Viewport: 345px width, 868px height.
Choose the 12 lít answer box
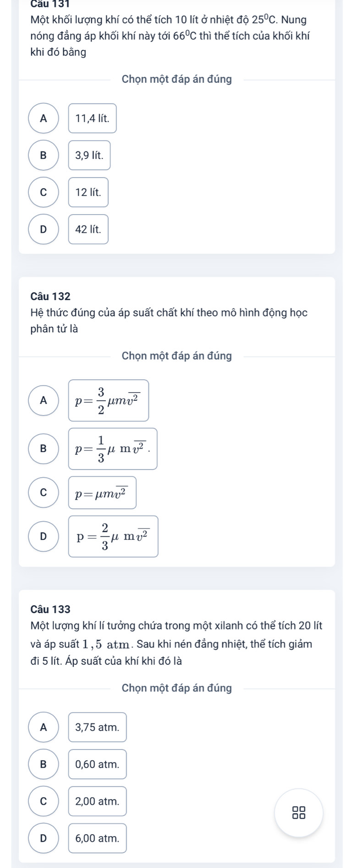(88, 192)
